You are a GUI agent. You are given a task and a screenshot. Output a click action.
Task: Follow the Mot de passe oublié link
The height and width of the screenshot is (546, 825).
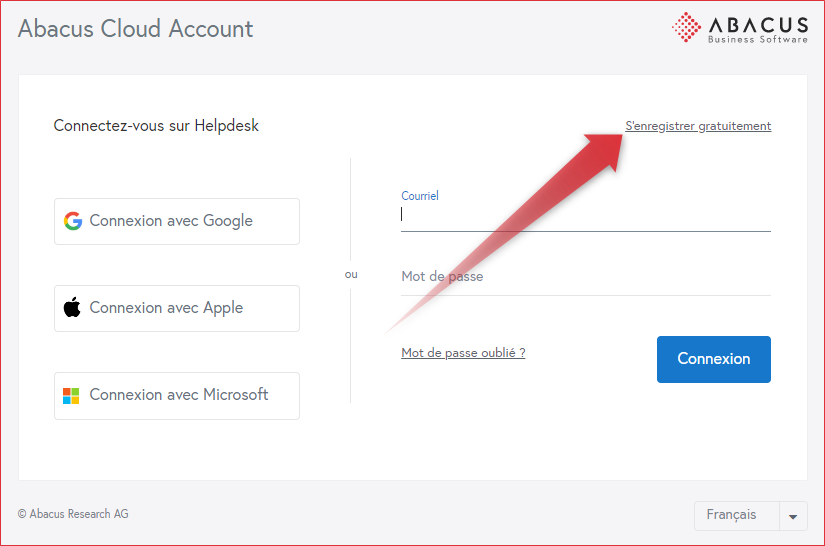coord(463,353)
